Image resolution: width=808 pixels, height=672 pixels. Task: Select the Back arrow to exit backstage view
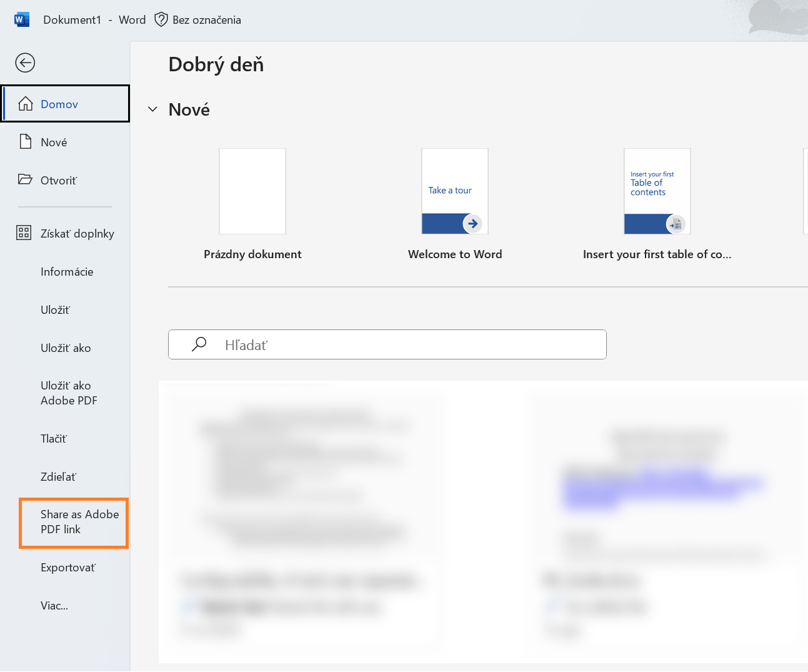[x=25, y=63]
